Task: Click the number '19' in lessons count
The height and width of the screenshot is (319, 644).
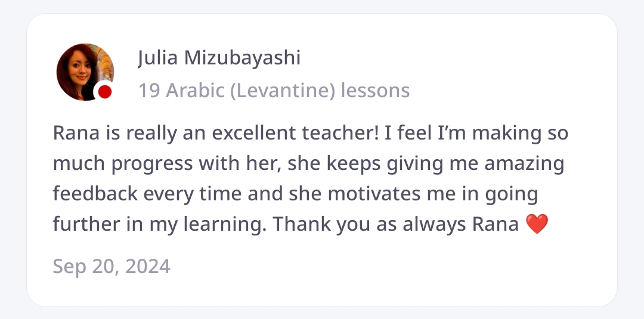Action: pyautogui.click(x=148, y=91)
